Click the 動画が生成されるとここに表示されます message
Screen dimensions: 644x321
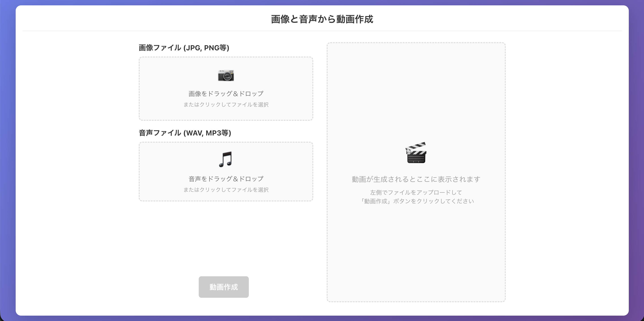(416, 179)
